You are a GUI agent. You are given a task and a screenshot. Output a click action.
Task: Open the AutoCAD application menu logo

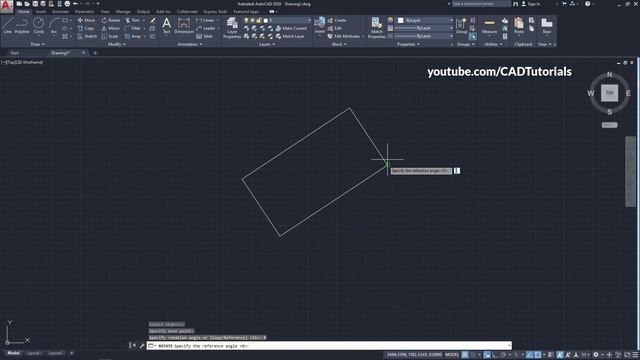click(6, 6)
